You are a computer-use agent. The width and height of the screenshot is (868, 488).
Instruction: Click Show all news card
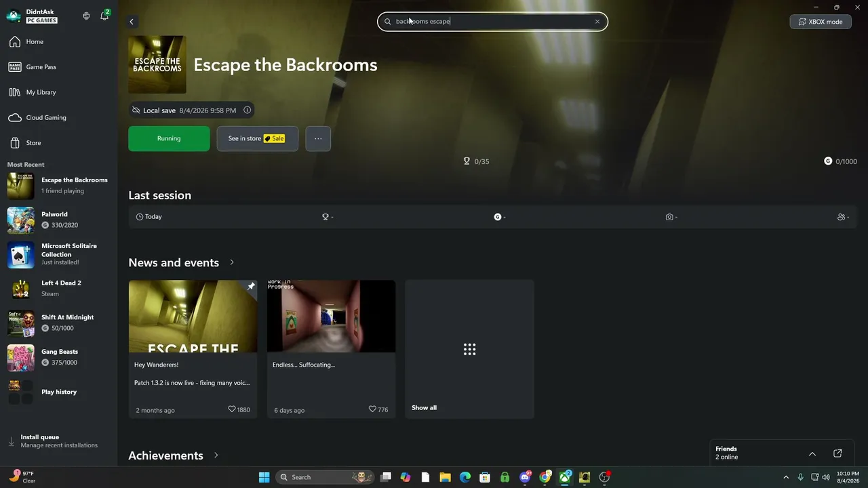(469, 349)
